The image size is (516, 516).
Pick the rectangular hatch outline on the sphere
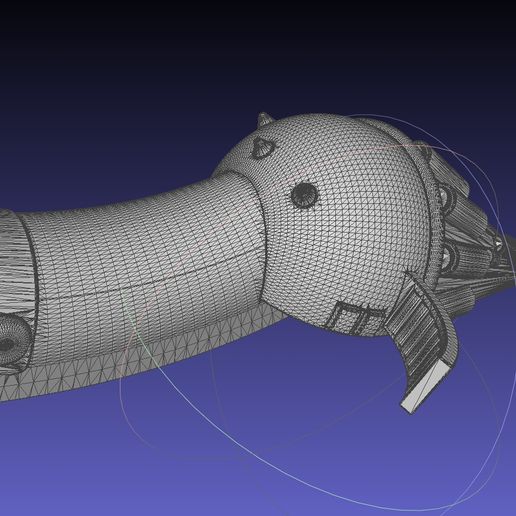coord(357,318)
